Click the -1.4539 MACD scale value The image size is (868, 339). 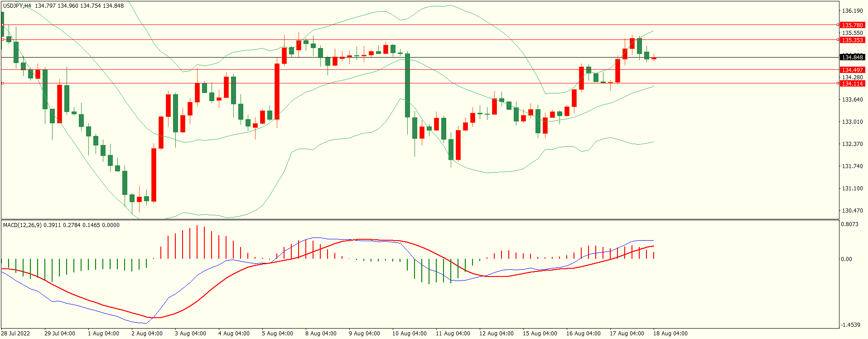tap(850, 325)
